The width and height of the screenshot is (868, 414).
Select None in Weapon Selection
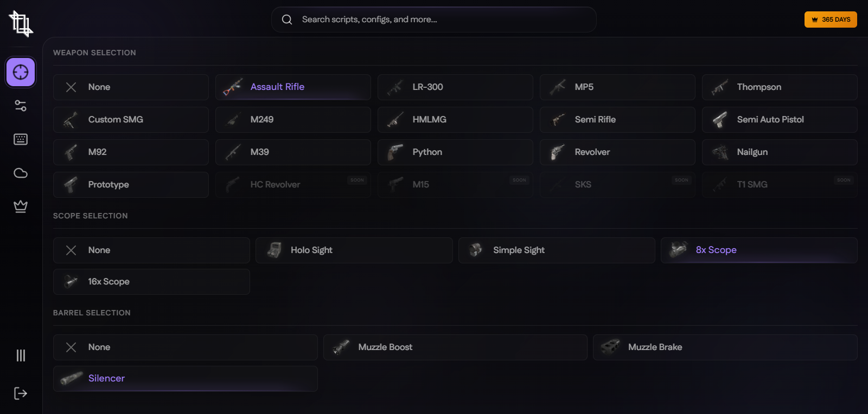click(131, 87)
